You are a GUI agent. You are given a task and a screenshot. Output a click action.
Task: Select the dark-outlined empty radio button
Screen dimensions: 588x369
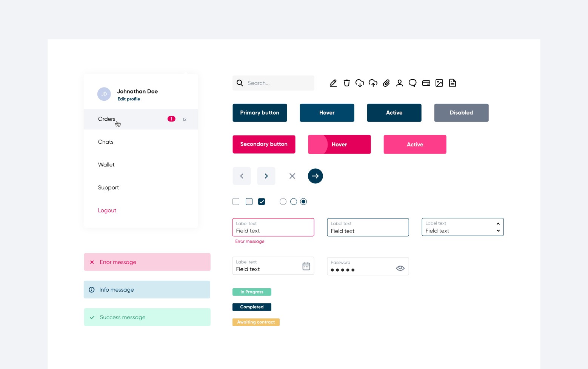(294, 201)
